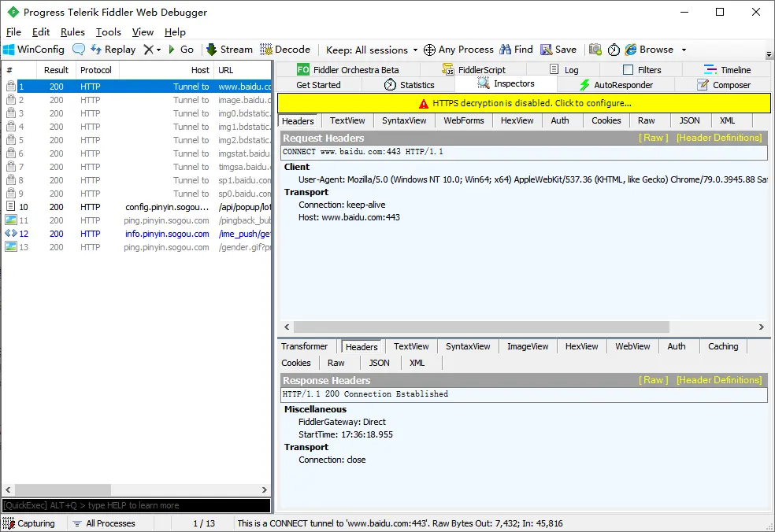Open the Browse dropdown arrow
Image resolution: width=775 pixels, height=532 pixels.
(684, 50)
